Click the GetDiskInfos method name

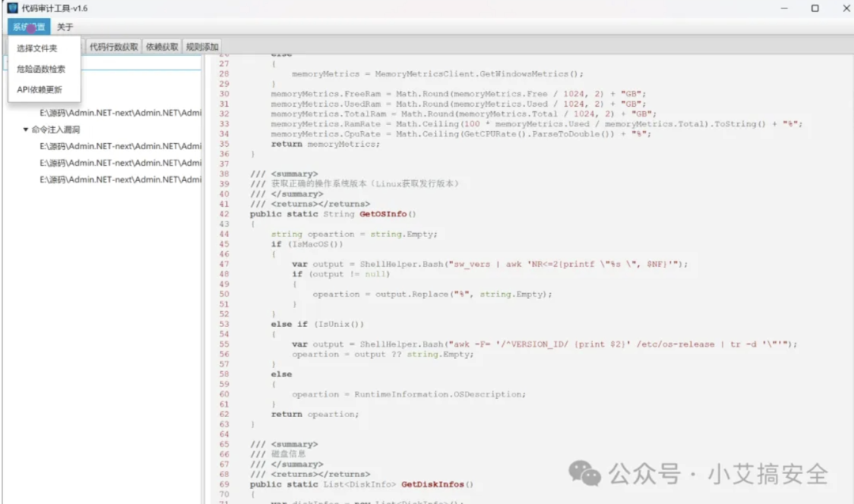click(433, 484)
